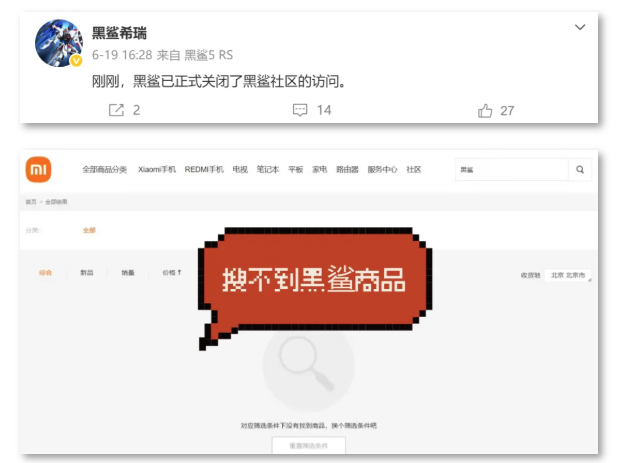Screen dimensions: 617x463
Task: Click the 黑鲨5 RS device source link
Action: pos(209,55)
